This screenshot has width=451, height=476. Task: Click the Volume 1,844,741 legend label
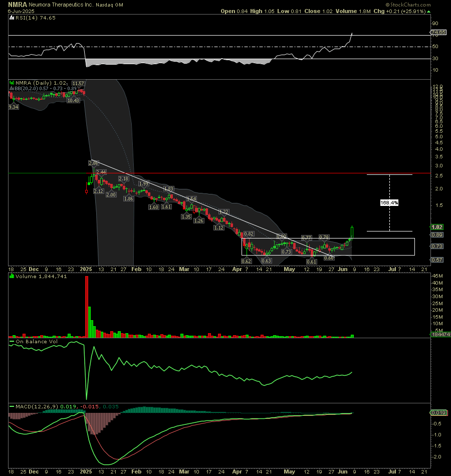(x=41, y=276)
